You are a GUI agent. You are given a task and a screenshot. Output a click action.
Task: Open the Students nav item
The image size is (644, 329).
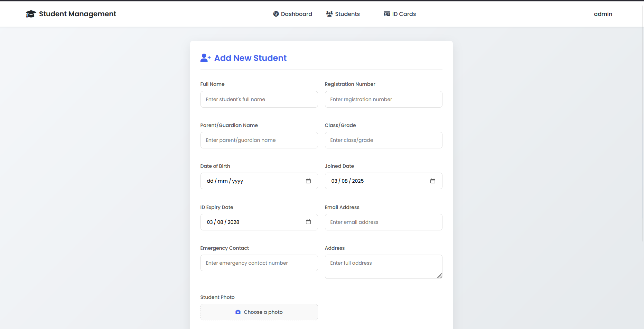347,14
